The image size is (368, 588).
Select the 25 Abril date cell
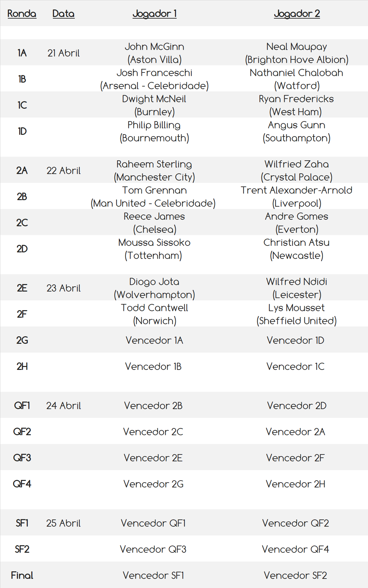(63, 523)
